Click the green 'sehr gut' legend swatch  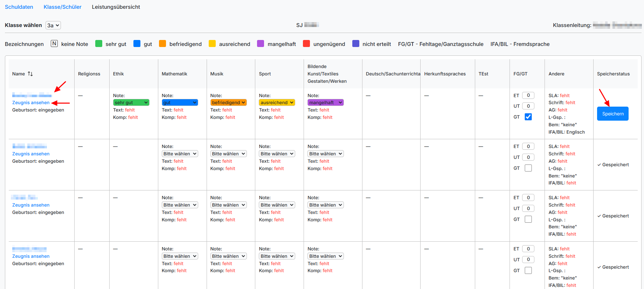click(x=99, y=44)
